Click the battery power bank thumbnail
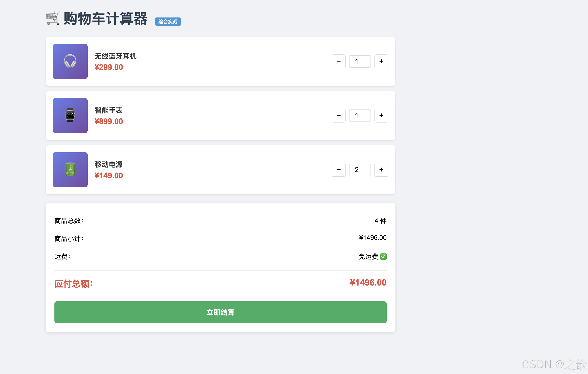 click(x=70, y=170)
